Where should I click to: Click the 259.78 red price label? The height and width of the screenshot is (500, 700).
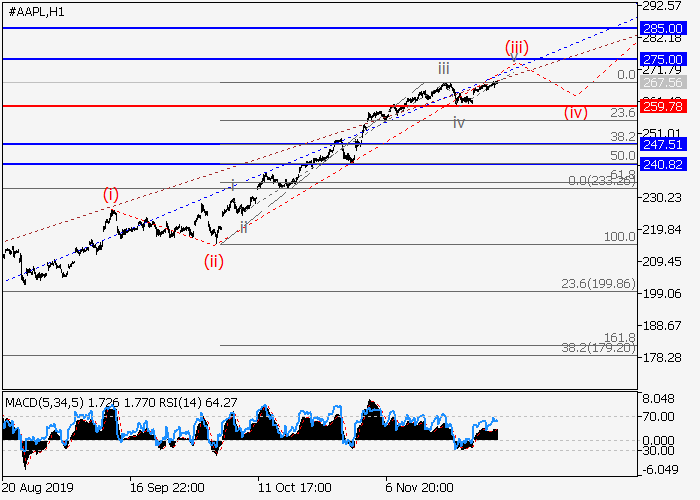click(663, 106)
